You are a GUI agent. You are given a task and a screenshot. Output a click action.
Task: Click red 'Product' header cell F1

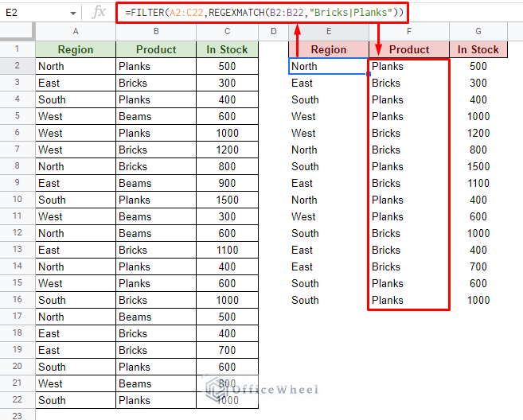click(409, 49)
